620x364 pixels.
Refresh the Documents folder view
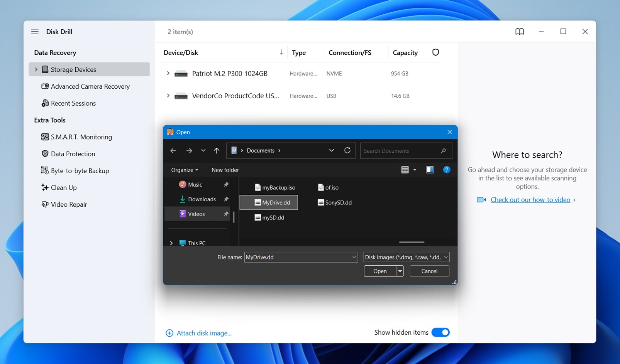pyautogui.click(x=347, y=150)
